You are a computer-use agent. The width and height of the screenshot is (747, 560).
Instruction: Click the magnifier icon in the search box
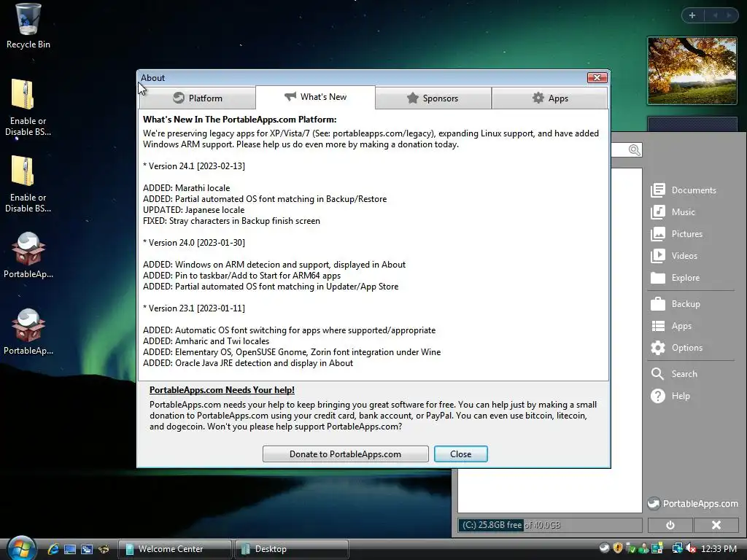pyautogui.click(x=634, y=150)
